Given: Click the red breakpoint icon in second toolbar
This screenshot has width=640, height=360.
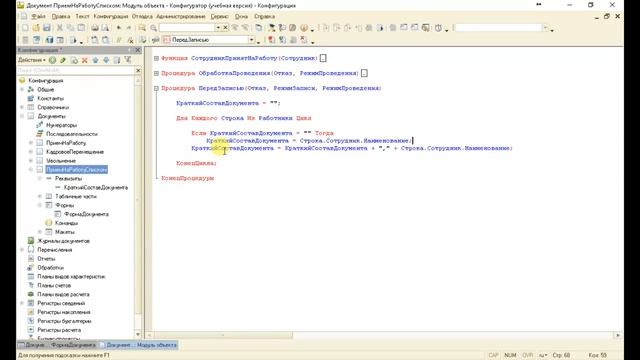Looking at the screenshot, I should [x=271, y=40].
